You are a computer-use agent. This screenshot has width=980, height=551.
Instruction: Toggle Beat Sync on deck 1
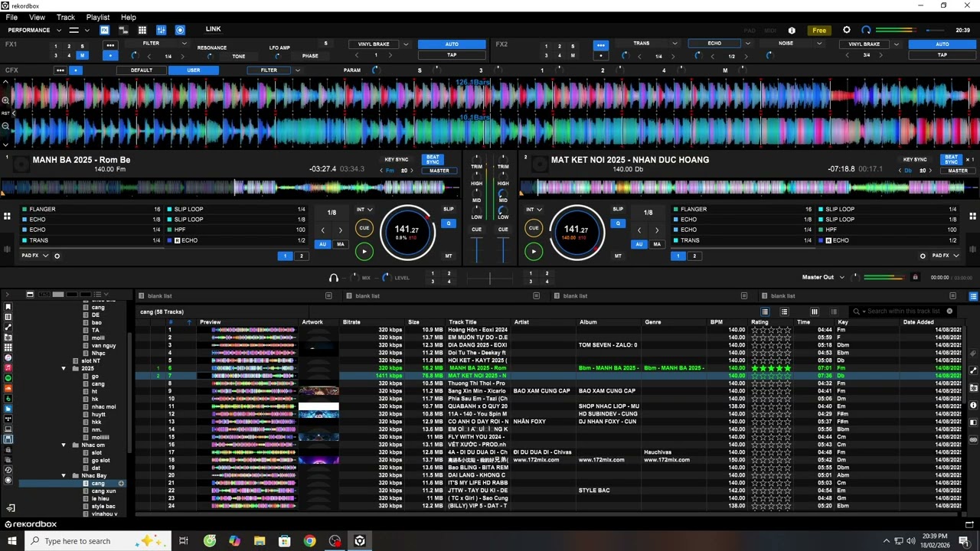433,159
